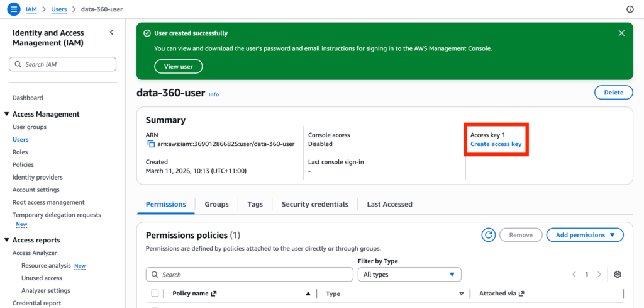Go to the next policies page arrow
The height and width of the screenshot is (308, 644).
point(599,275)
